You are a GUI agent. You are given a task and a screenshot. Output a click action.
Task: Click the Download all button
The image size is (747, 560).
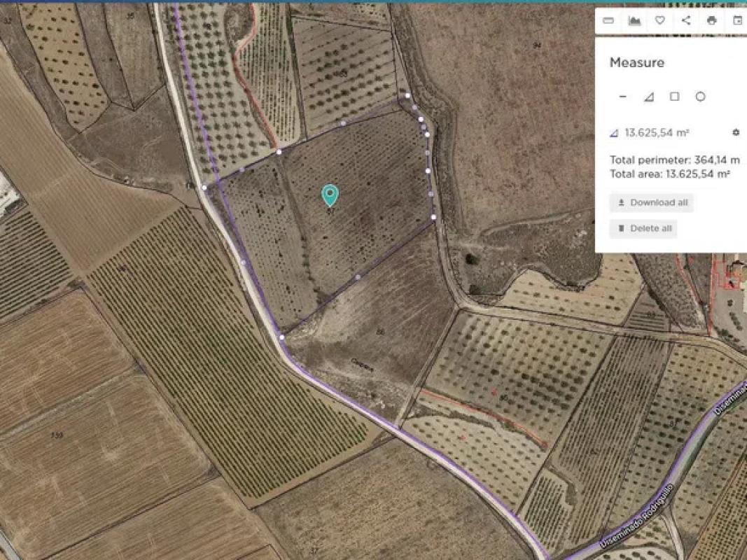coord(652,202)
